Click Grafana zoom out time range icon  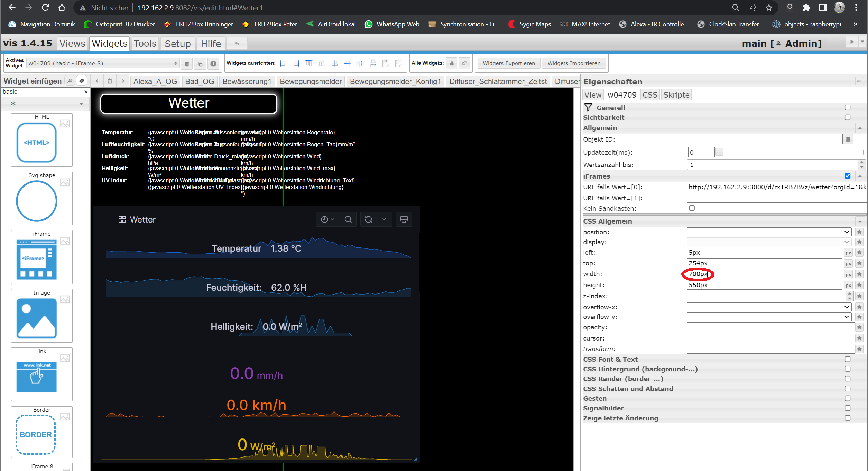348,219
